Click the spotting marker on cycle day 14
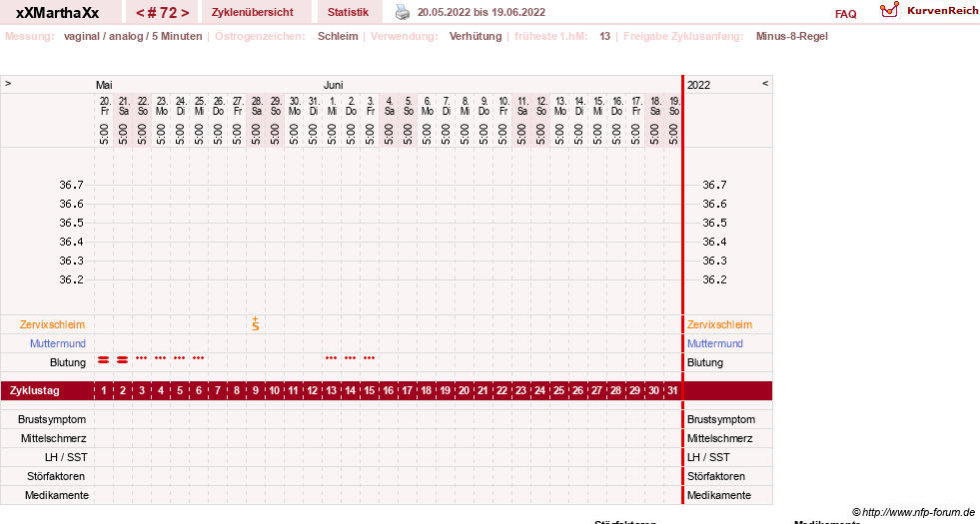Image resolution: width=980 pixels, height=524 pixels. tap(350, 358)
